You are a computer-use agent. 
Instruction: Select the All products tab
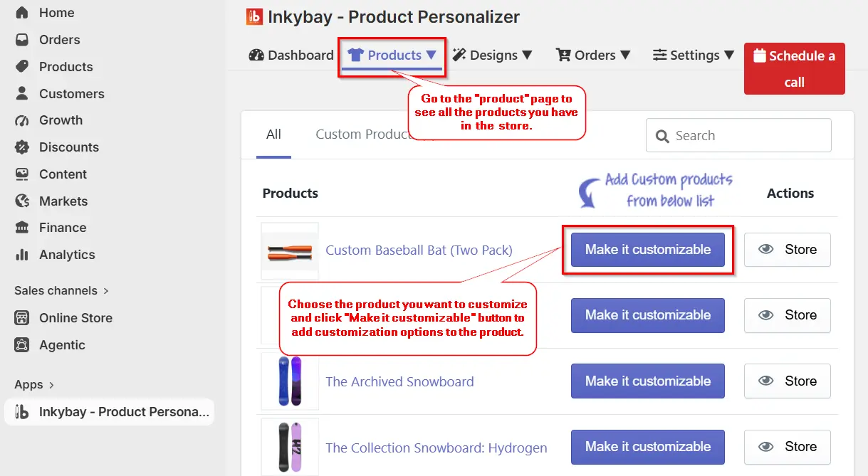[273, 134]
